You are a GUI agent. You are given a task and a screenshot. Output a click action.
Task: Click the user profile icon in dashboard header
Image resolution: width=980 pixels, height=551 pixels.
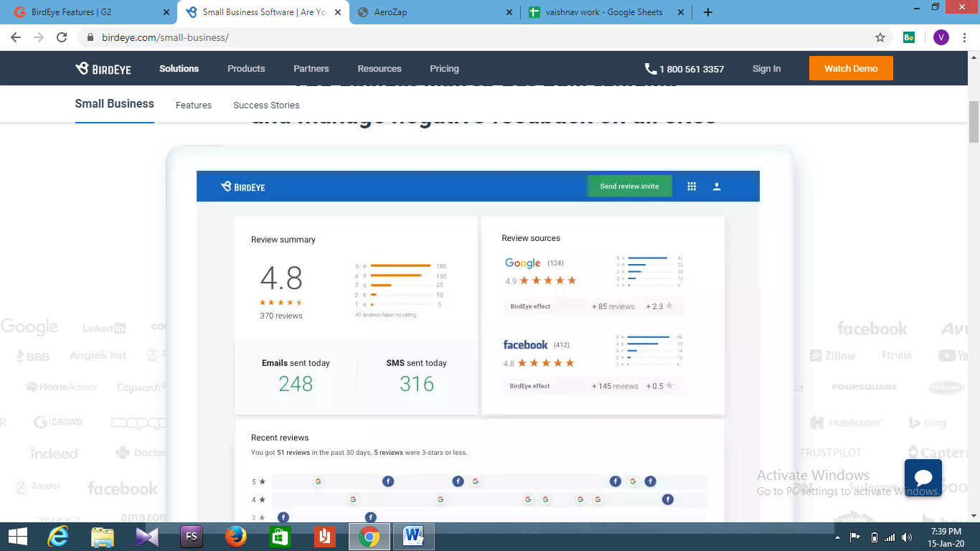[716, 187]
